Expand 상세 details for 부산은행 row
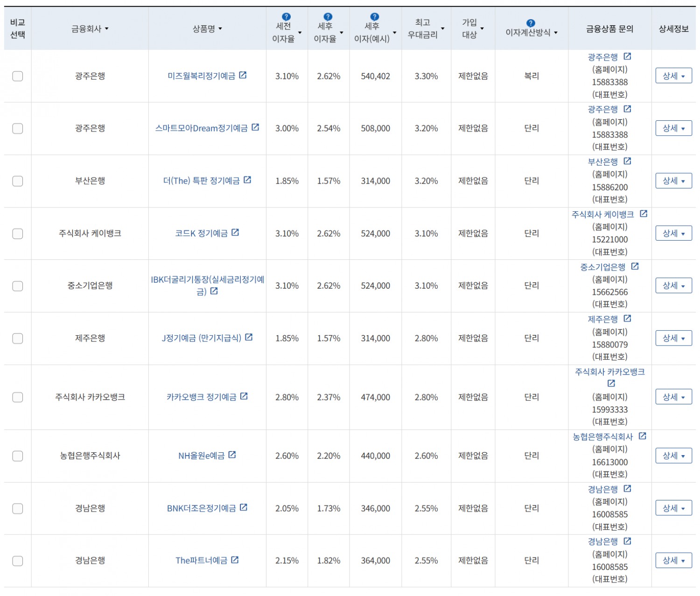 point(674,180)
